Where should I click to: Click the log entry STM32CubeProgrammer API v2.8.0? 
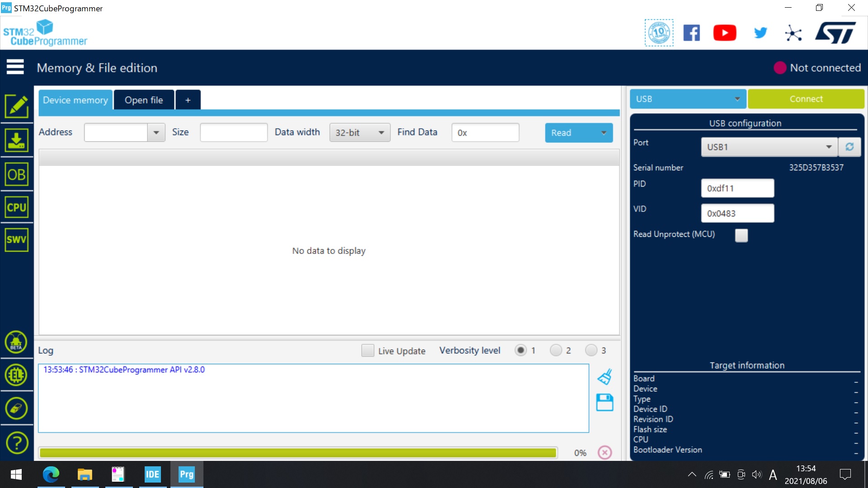click(124, 370)
